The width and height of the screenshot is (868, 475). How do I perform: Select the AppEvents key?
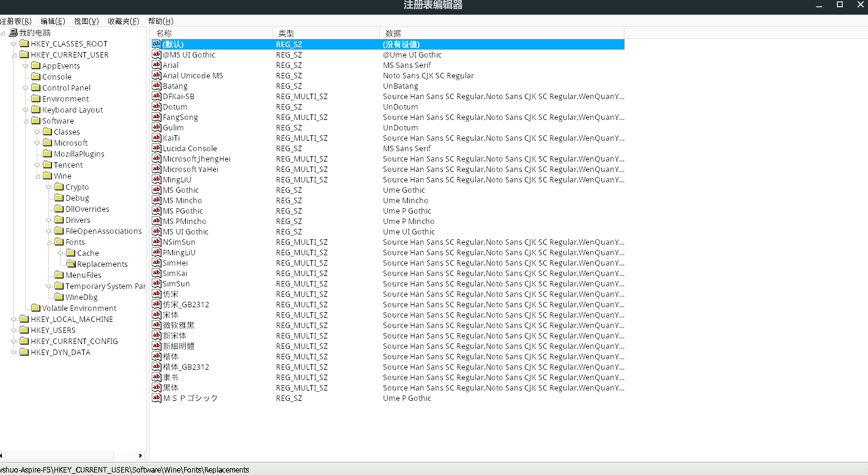[61, 65]
